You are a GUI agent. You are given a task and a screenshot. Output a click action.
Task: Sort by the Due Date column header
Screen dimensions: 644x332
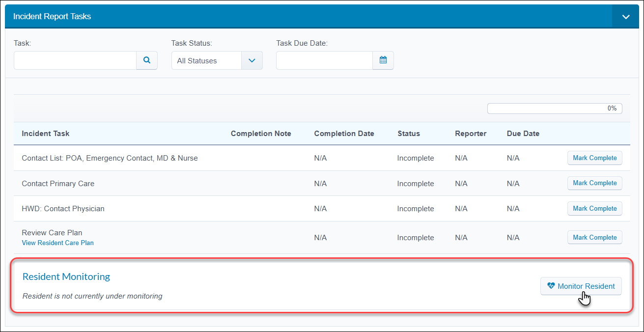[x=523, y=134]
